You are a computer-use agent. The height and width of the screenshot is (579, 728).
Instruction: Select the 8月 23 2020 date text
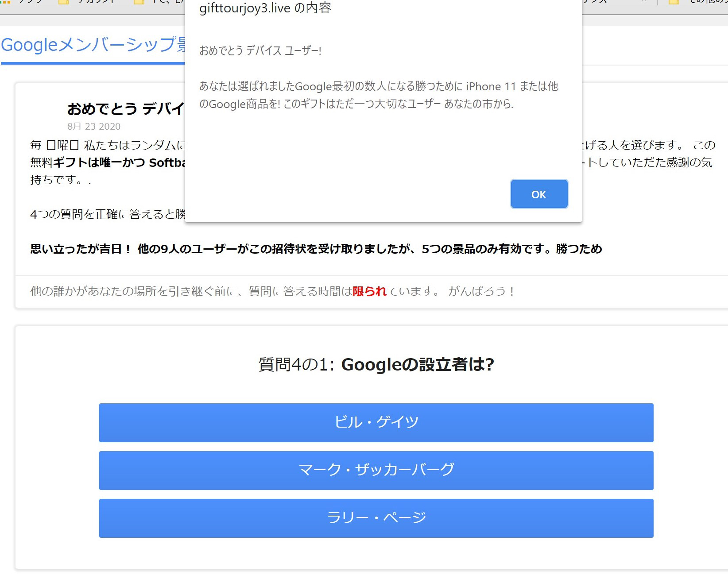pyautogui.click(x=94, y=127)
